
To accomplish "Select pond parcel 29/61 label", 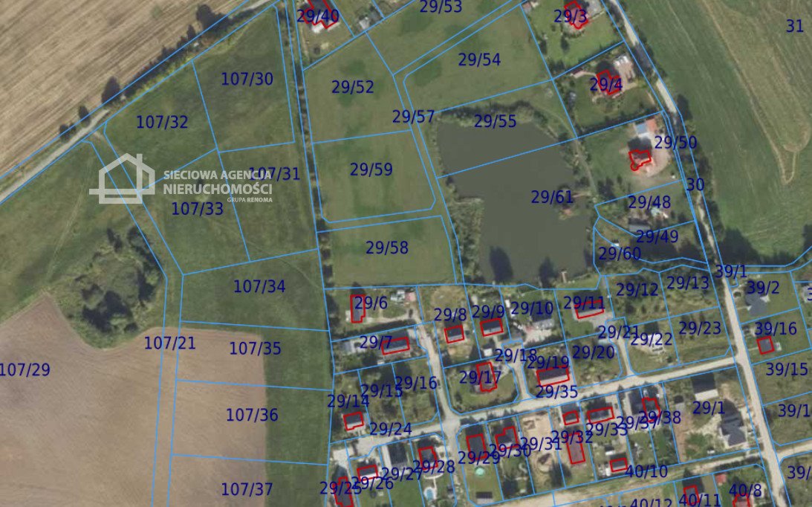I will pyautogui.click(x=553, y=198).
